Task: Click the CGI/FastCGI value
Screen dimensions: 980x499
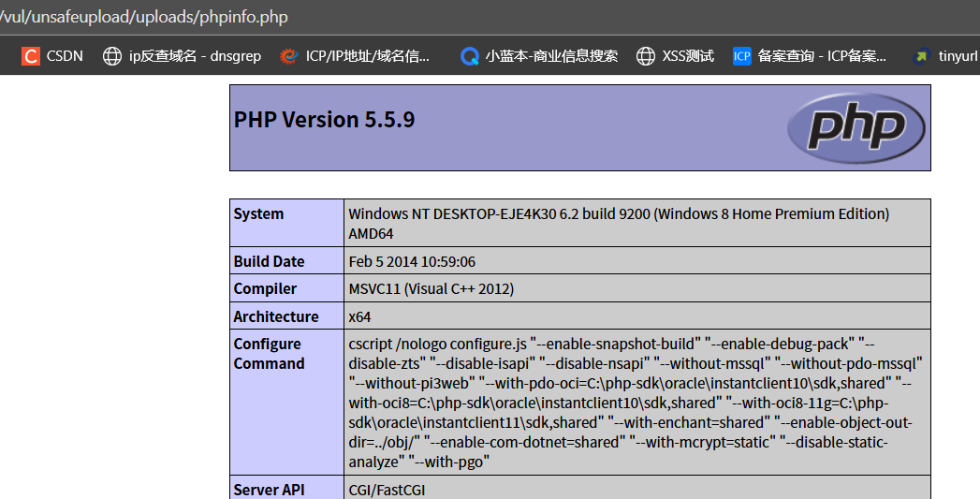Action: point(387,490)
